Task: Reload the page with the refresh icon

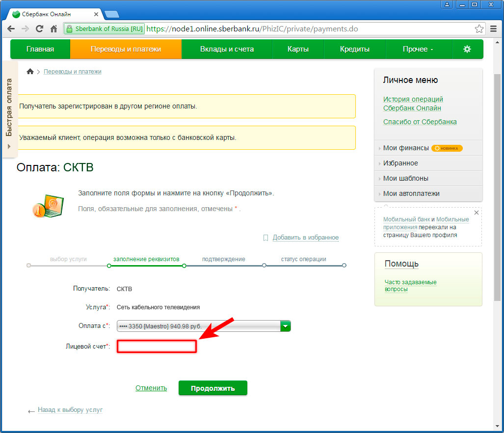Action: click(40, 29)
